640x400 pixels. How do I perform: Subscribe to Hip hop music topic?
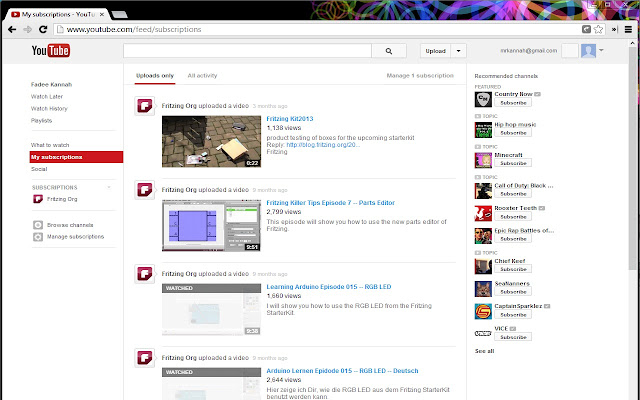click(x=513, y=133)
